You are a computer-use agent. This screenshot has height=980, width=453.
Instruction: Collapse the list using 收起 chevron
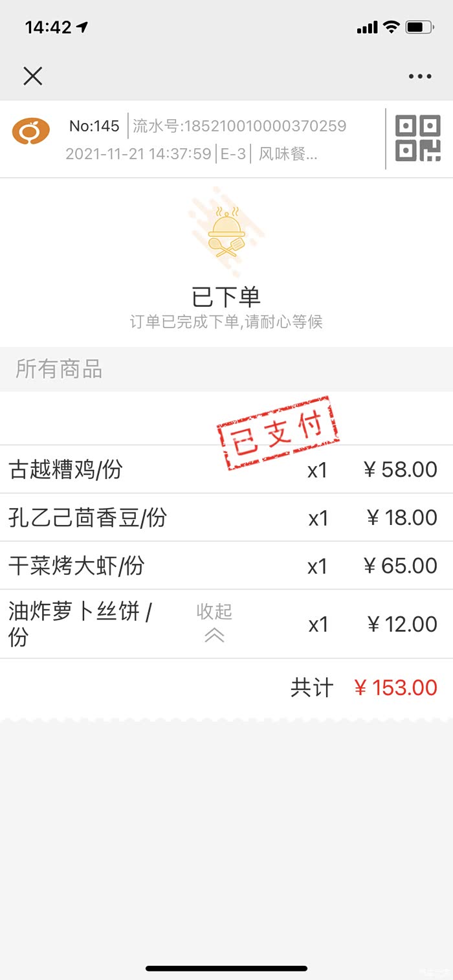coord(214,624)
